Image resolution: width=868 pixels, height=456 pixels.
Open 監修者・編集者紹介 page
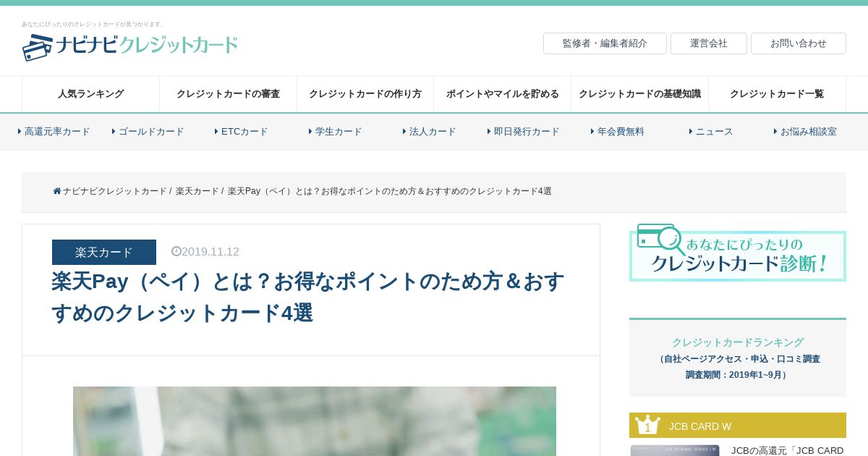(605, 43)
